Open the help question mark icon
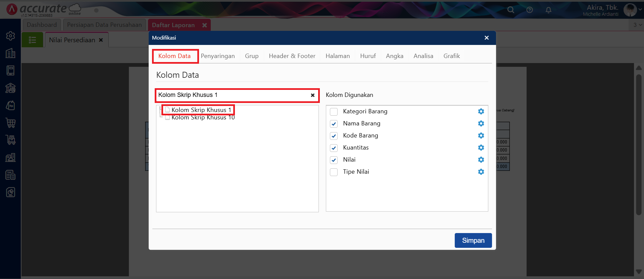Screen dimensions: 644x279 tap(530, 10)
